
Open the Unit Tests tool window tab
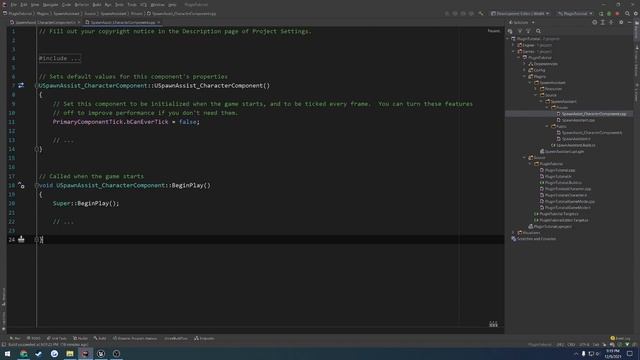[56, 338]
